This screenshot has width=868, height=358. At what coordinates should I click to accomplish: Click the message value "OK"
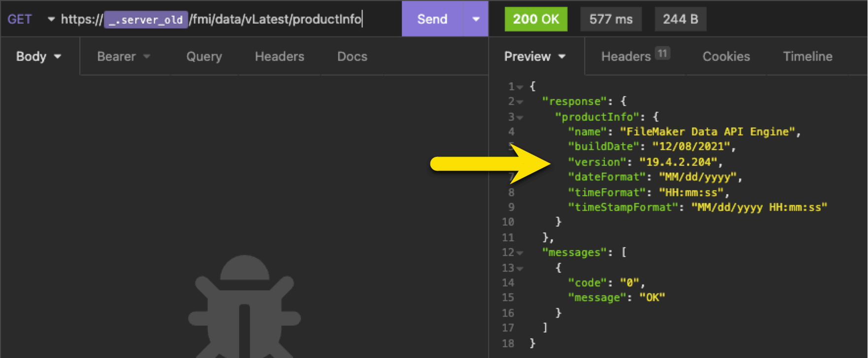[x=652, y=297]
